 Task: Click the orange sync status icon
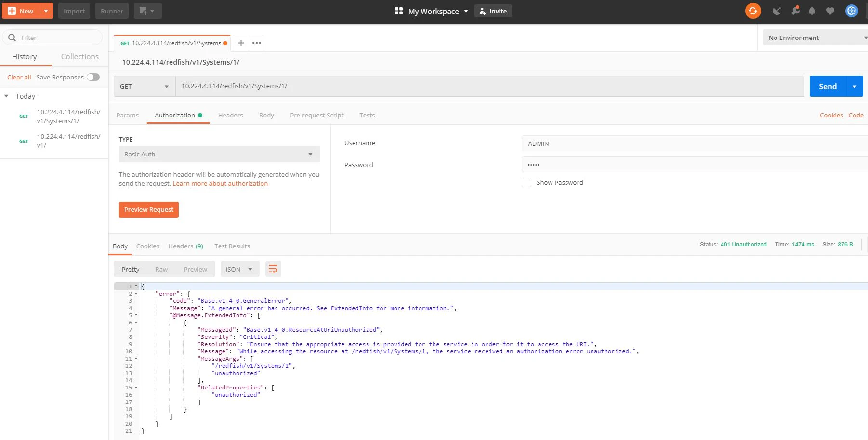click(x=753, y=11)
